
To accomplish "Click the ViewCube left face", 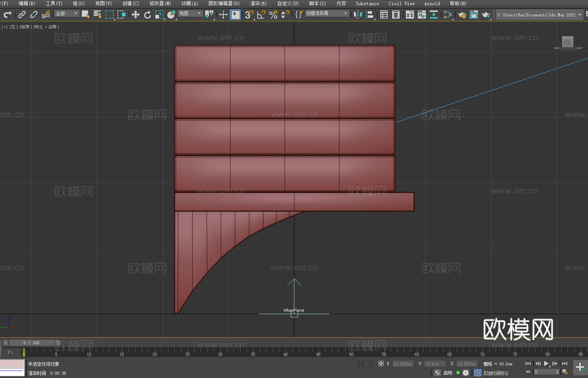I will (x=568, y=42).
